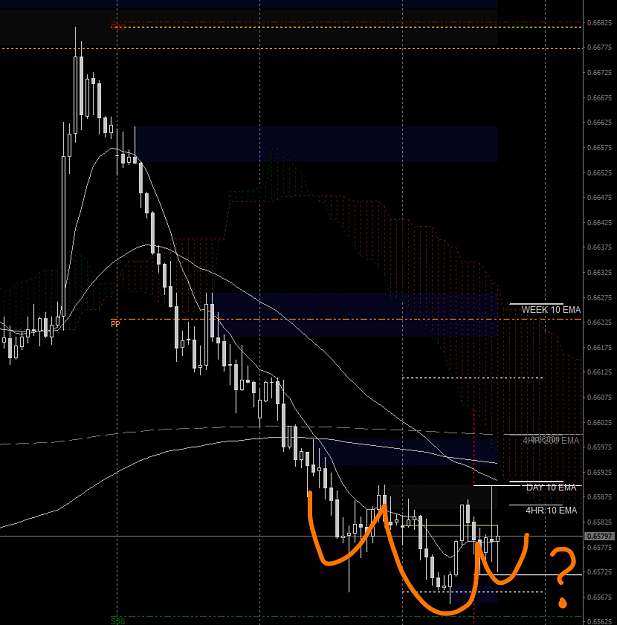Image resolution: width=617 pixels, height=625 pixels.
Task: Click price axis value 0.66475
Action: tap(599, 198)
